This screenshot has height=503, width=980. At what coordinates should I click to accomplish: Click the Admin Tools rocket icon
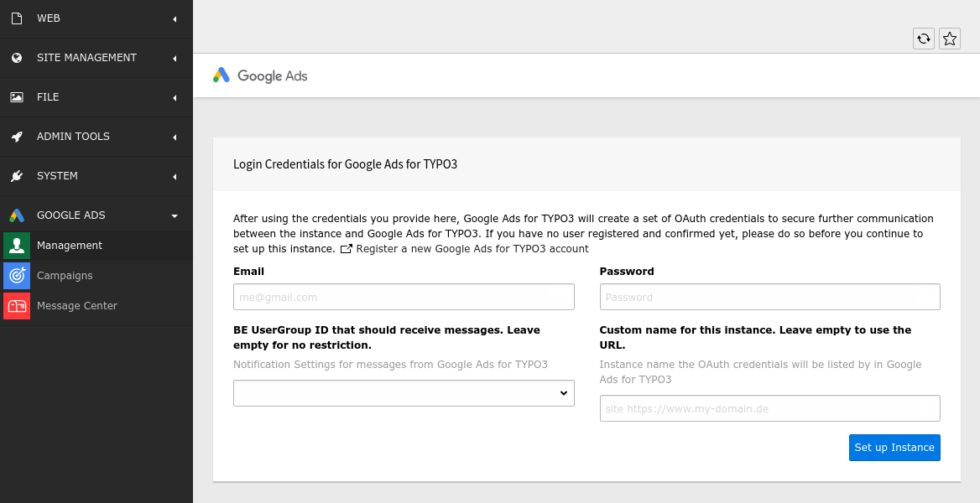[17, 136]
